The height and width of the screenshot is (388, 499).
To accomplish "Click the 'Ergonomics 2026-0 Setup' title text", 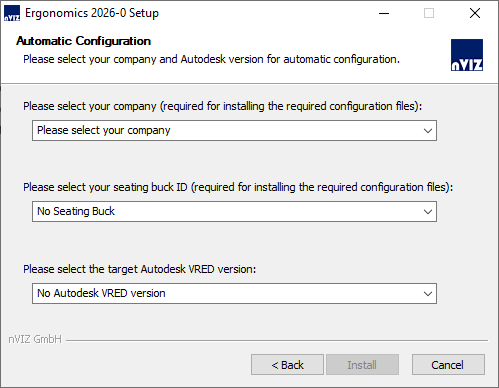I will click(x=92, y=13).
